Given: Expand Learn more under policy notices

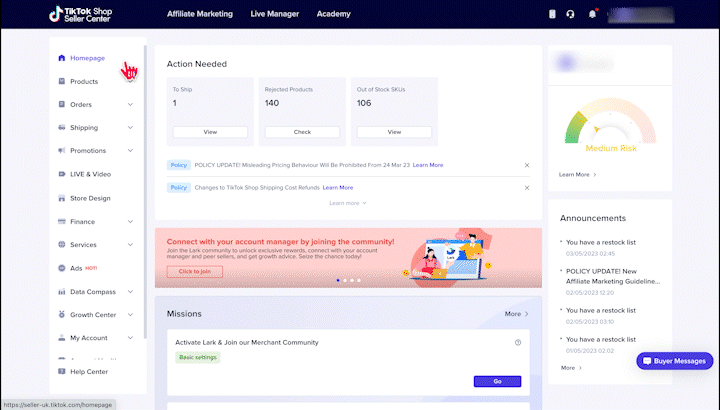Looking at the screenshot, I should coord(348,203).
